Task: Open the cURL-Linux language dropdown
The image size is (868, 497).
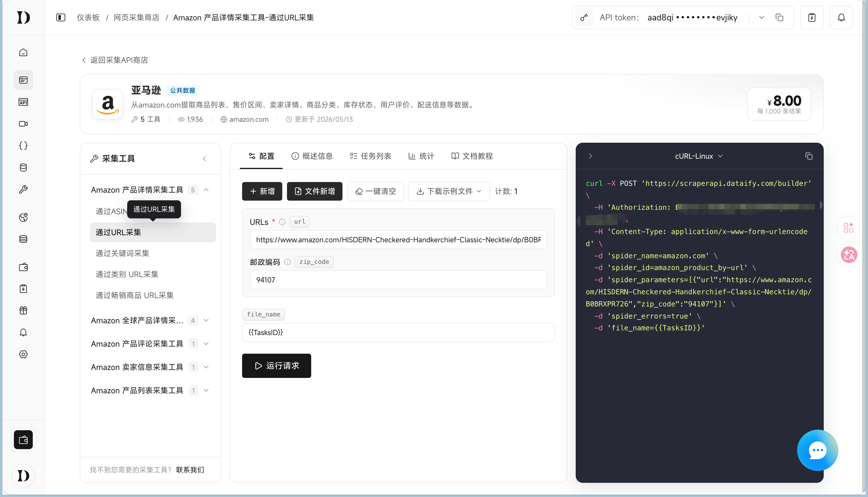Action: point(699,156)
